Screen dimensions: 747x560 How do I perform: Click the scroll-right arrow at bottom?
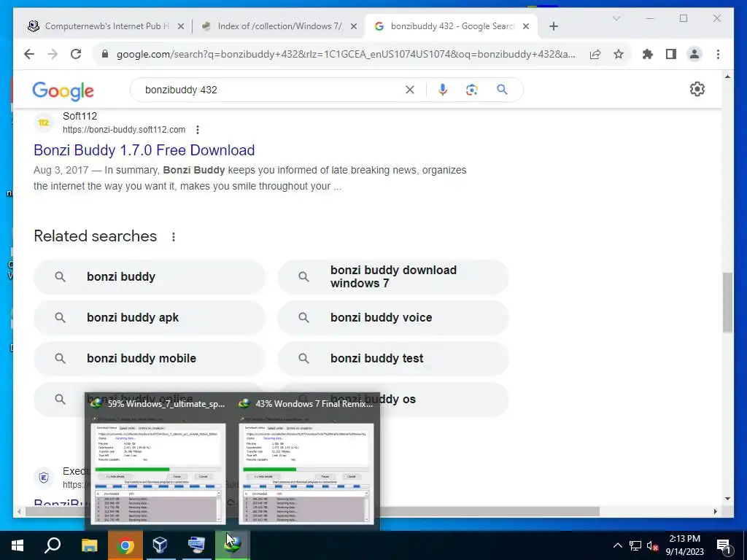[x=715, y=512]
